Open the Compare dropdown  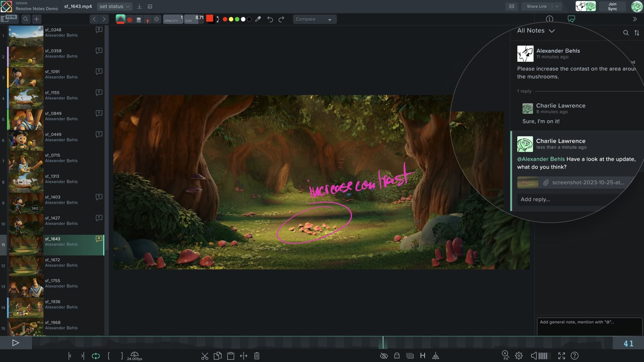tap(314, 19)
